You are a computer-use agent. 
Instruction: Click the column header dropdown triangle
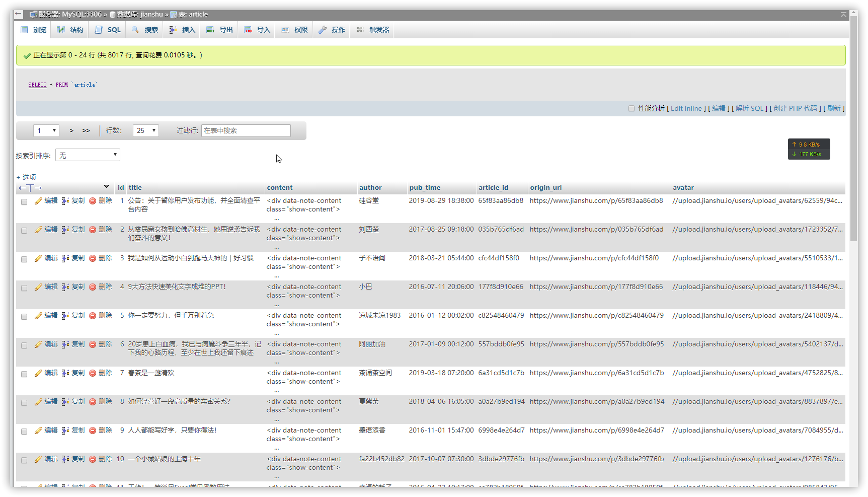(106, 187)
